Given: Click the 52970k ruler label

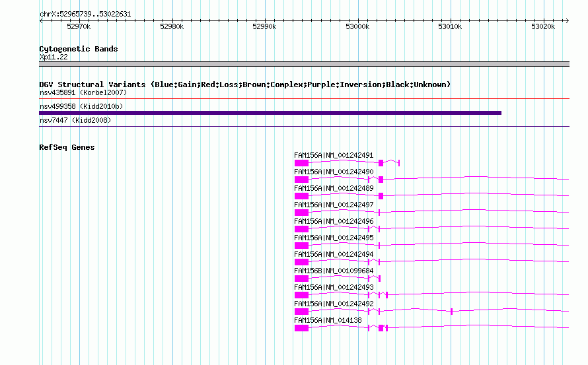Looking at the screenshot, I should [79, 26].
